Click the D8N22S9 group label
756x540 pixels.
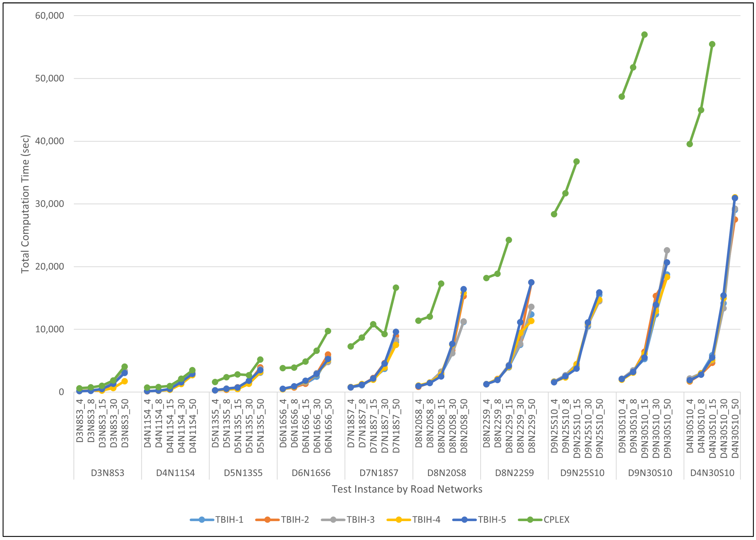pos(514,473)
